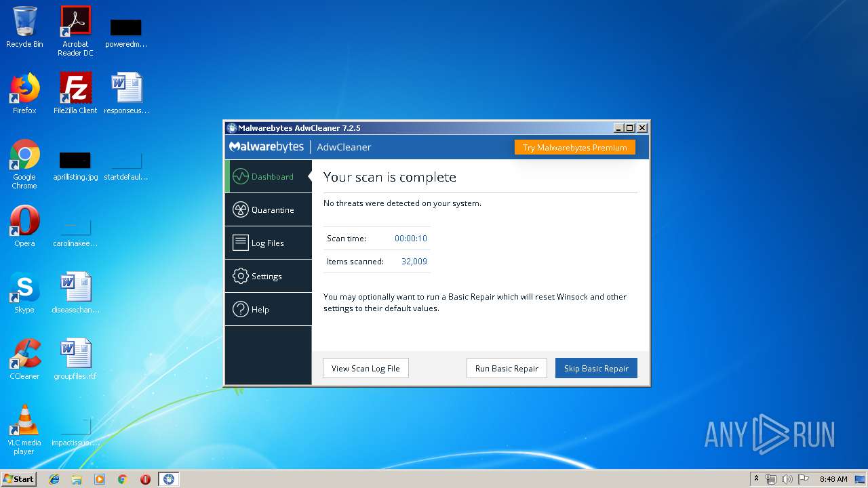Viewport: 868px width, 488px height.
Task: Open the Dashboard section in AdwCleaner
Action: (269, 176)
